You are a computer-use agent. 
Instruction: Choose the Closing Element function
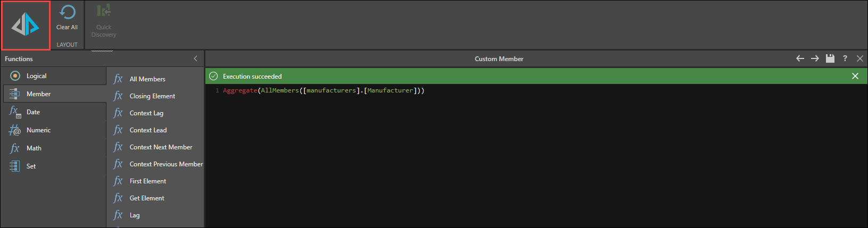click(x=152, y=96)
